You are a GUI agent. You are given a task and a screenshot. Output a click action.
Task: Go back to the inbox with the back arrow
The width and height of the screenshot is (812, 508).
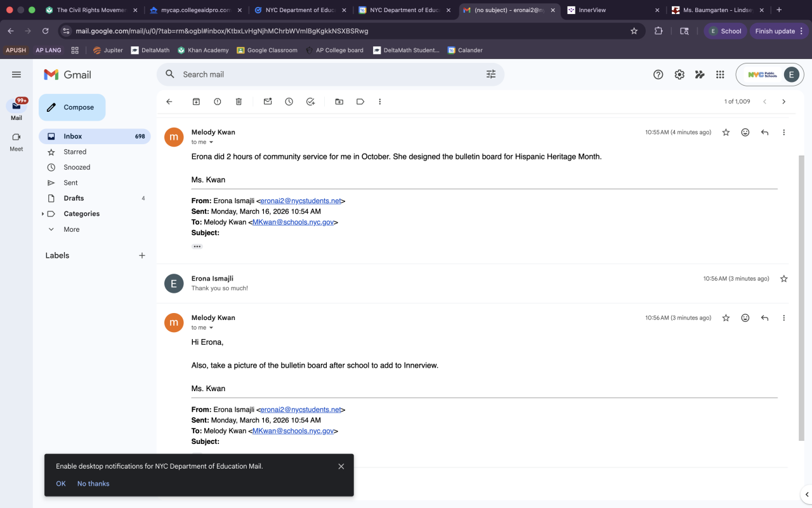[x=169, y=102]
